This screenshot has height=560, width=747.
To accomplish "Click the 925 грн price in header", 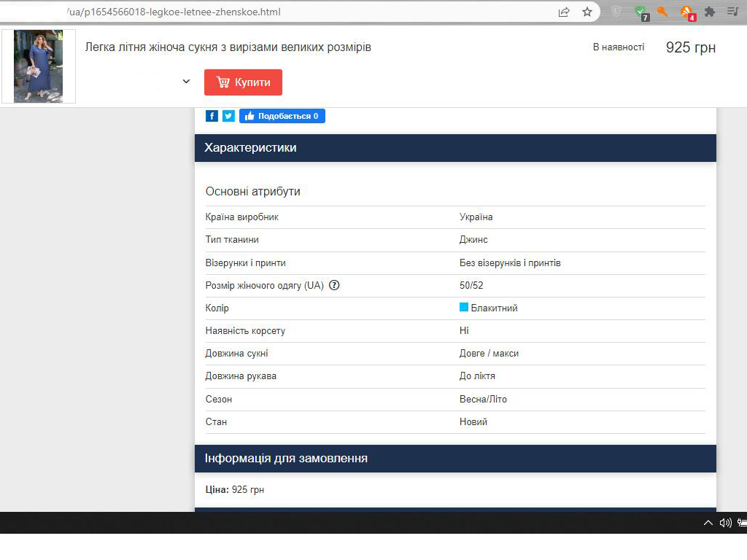I will pos(691,47).
